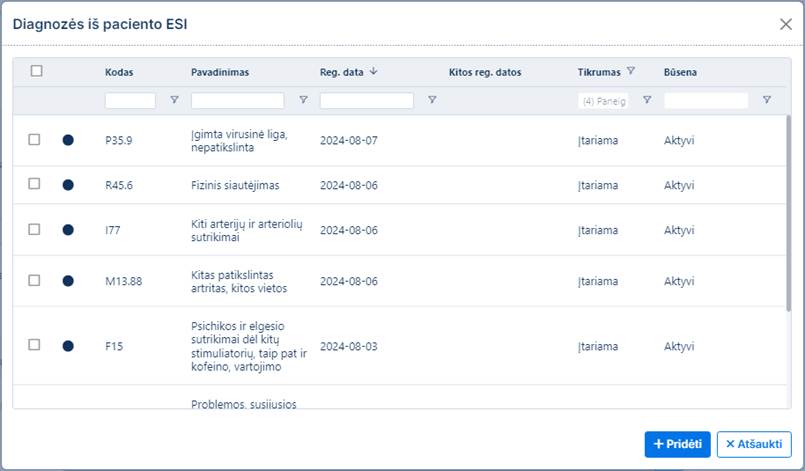The image size is (805, 471).
Task: Select the checkbox for row R45.6
Action: click(34, 184)
